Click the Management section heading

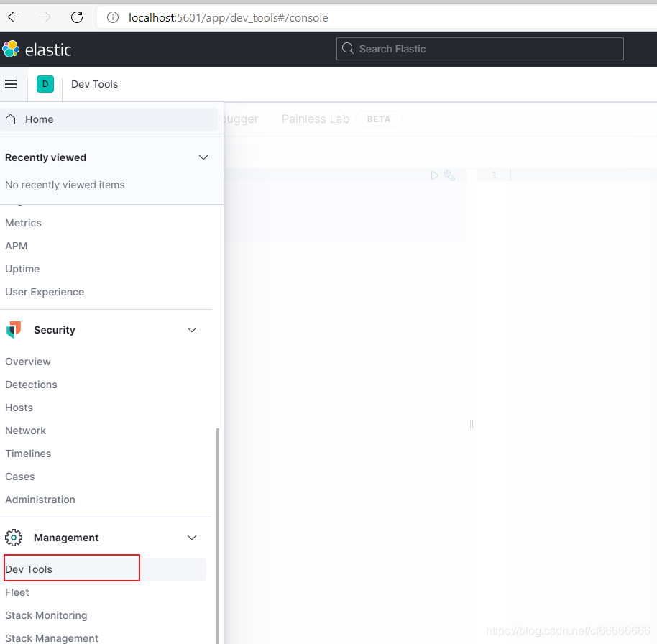pyautogui.click(x=66, y=538)
